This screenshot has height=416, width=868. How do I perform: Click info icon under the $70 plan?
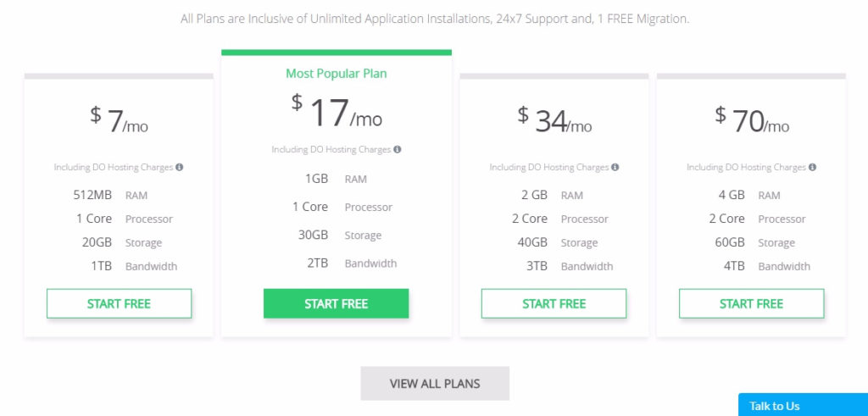(x=812, y=167)
